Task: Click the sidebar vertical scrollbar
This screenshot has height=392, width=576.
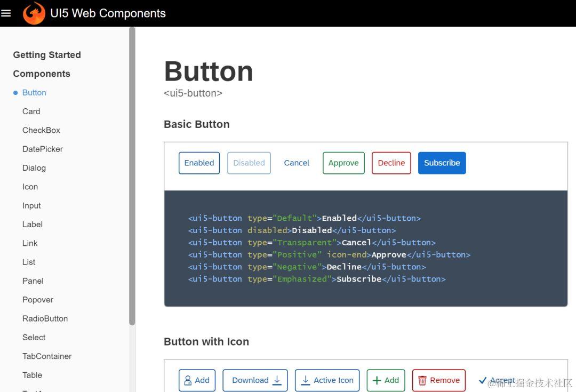Action: pos(132,177)
